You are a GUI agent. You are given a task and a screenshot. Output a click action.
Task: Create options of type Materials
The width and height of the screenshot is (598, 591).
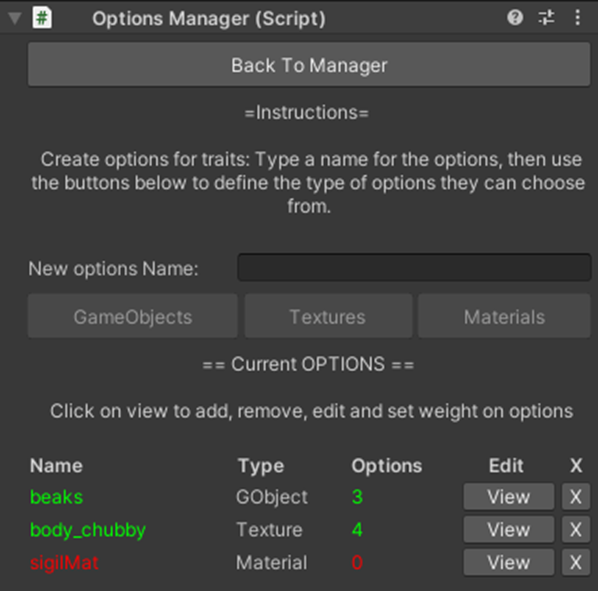point(504,316)
